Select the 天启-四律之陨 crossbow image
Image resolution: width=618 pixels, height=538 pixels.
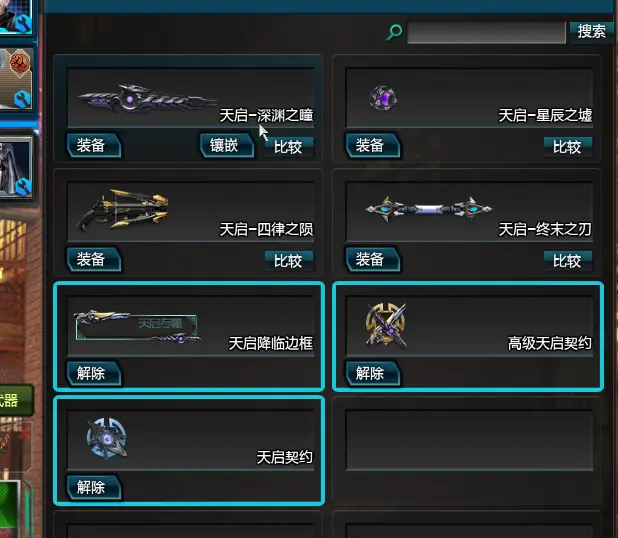coord(123,209)
